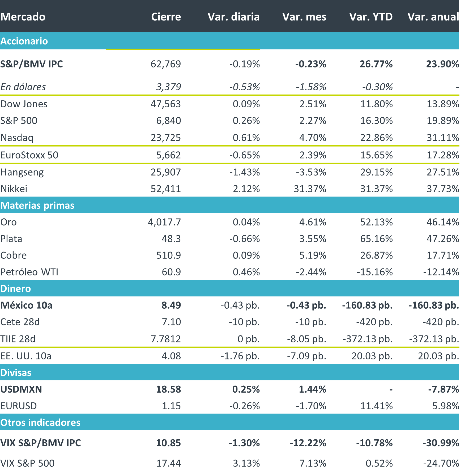Image resolution: width=460 pixels, height=476 pixels.
Task: Select the Var. anual column header
Action: [433, 17]
